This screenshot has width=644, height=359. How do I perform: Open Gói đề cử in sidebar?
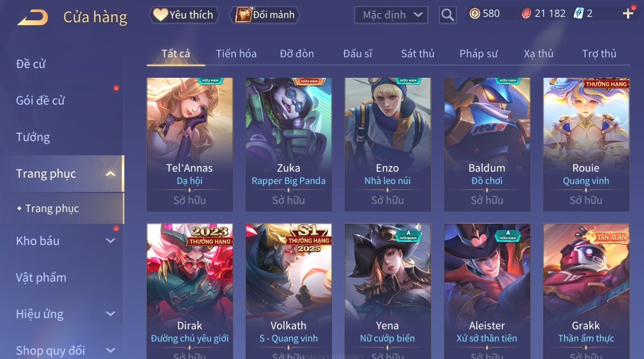tap(40, 101)
